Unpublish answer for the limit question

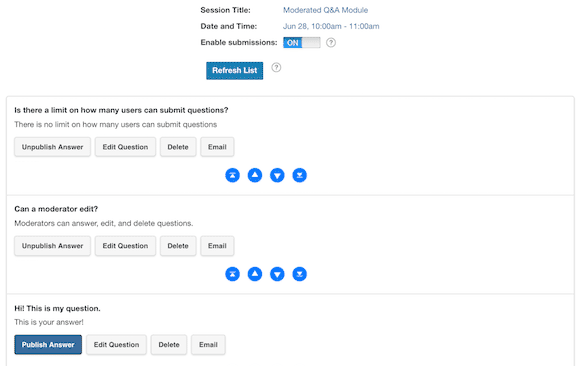pos(53,147)
